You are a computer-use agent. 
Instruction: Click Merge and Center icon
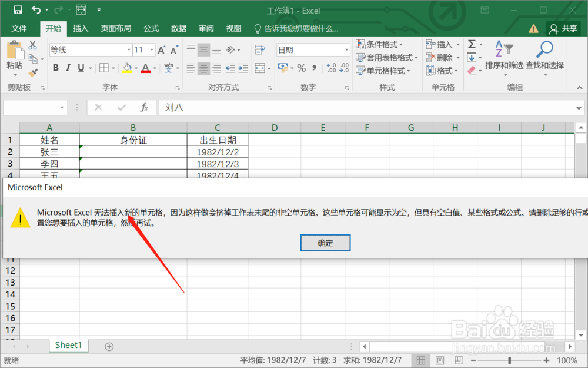[x=260, y=68]
